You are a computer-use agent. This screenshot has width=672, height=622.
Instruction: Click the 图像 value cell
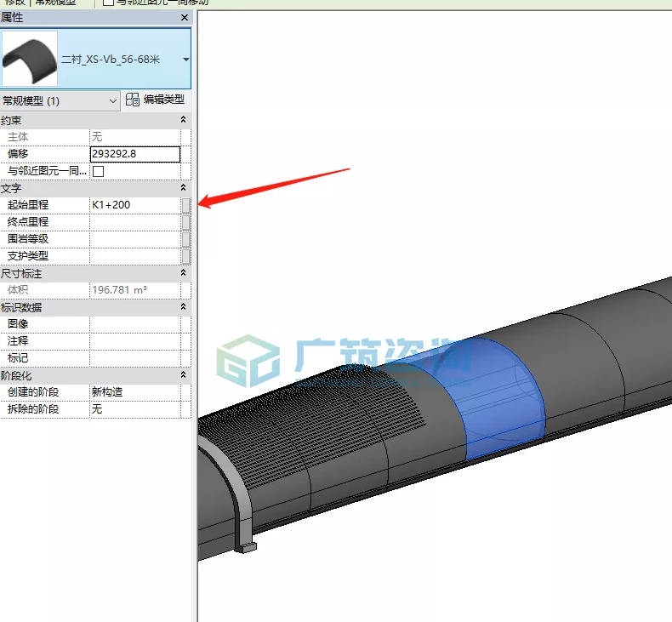click(135, 324)
